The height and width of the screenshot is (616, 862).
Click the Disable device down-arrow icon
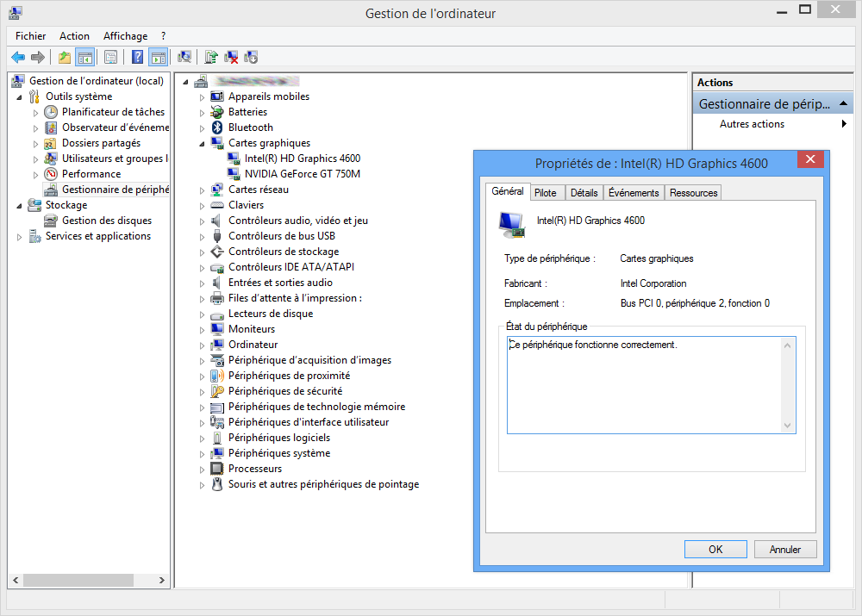[x=251, y=58]
